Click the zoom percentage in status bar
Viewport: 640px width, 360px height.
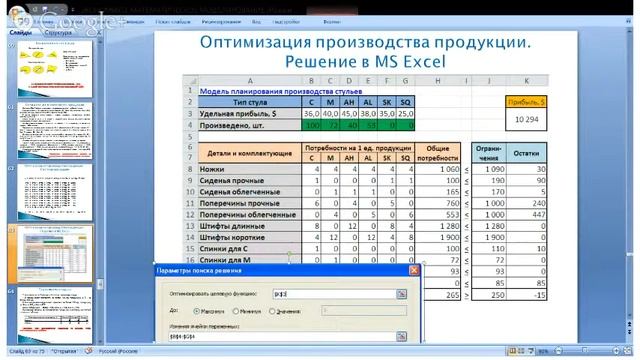pyautogui.click(x=543, y=351)
